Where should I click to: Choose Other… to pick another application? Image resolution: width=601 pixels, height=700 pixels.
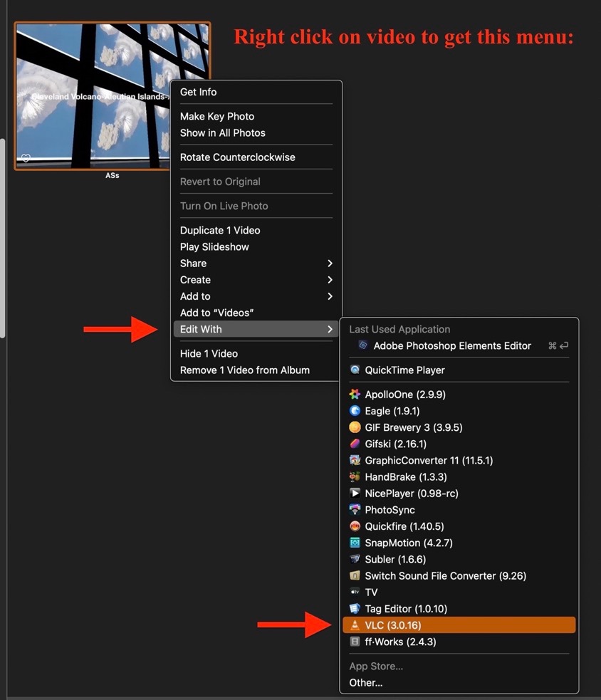point(366,683)
